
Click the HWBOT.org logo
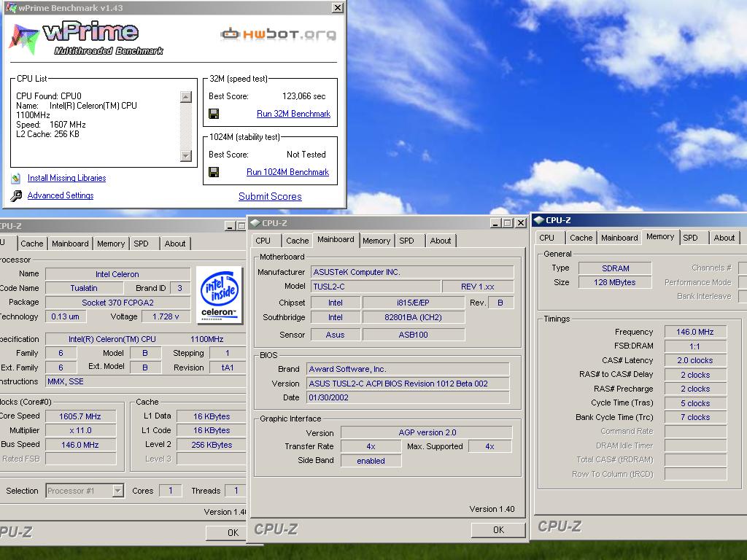[279, 34]
